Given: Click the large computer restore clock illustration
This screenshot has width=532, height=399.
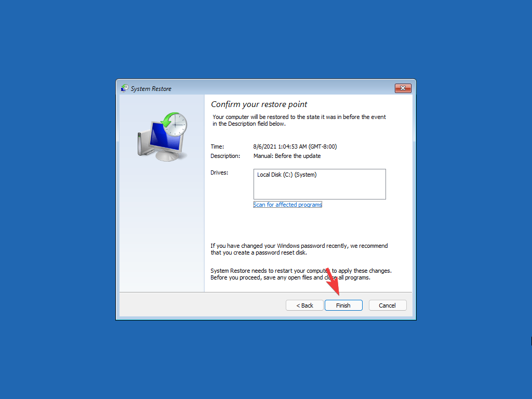Looking at the screenshot, I should [x=162, y=137].
